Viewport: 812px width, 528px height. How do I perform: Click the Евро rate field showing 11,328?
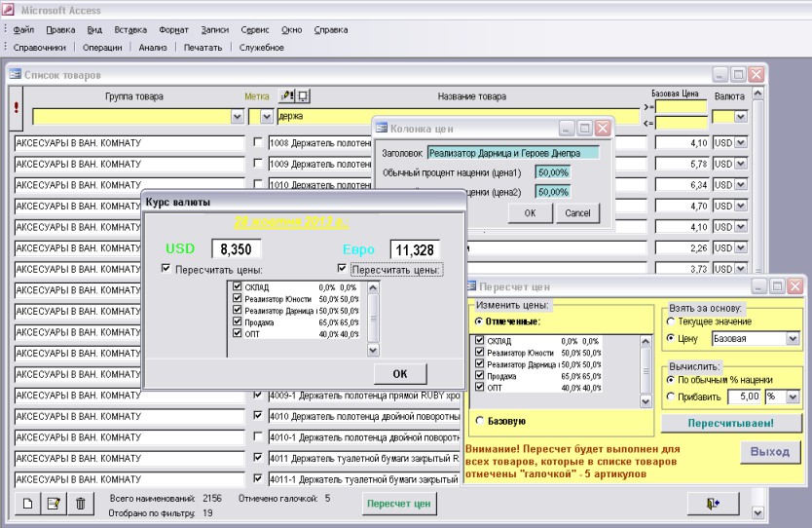pos(415,249)
